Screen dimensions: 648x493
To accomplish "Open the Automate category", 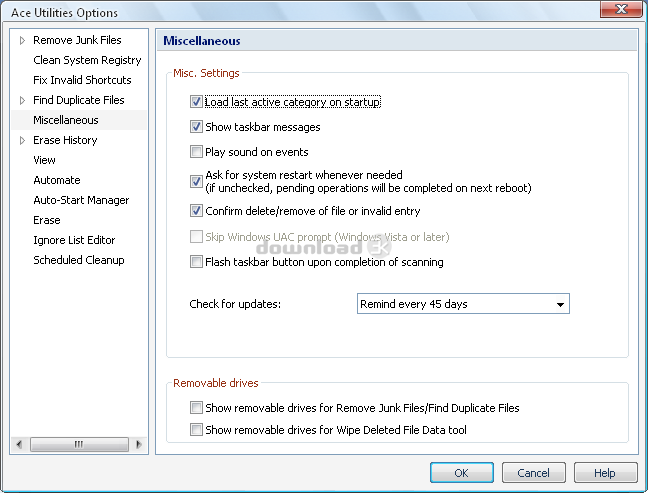I will pos(57,180).
